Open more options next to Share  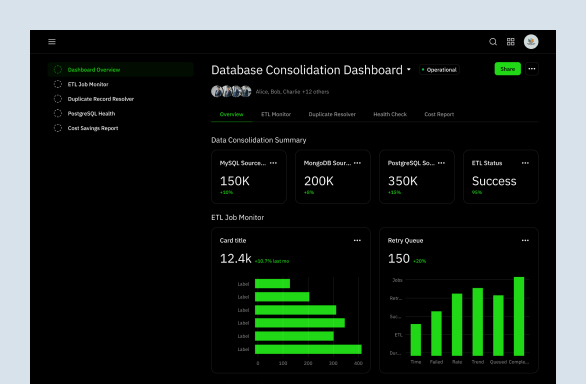532,69
